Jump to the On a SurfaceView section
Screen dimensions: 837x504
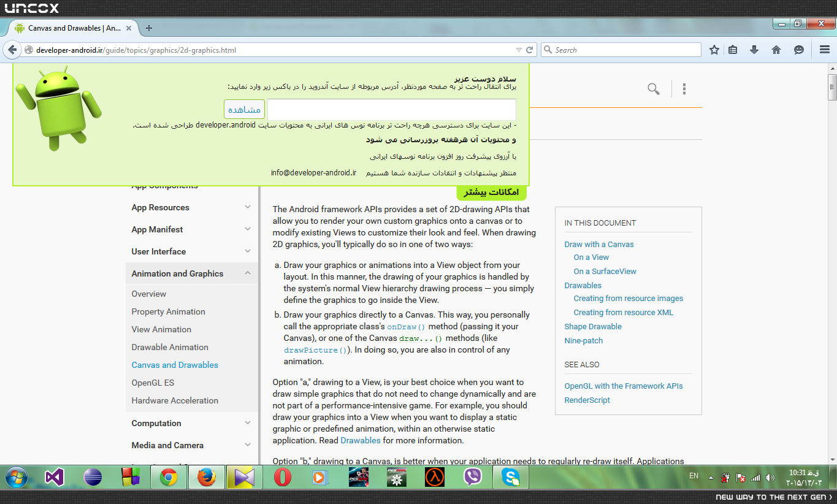(605, 271)
